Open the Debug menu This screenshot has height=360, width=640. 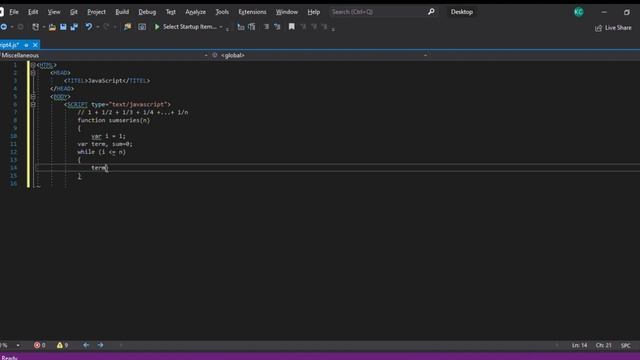(x=147, y=12)
